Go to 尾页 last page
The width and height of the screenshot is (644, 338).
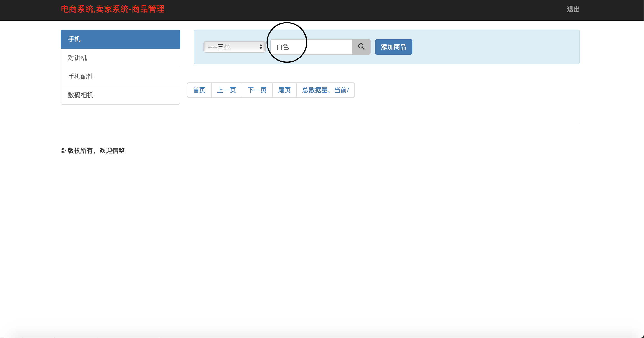pyautogui.click(x=284, y=90)
